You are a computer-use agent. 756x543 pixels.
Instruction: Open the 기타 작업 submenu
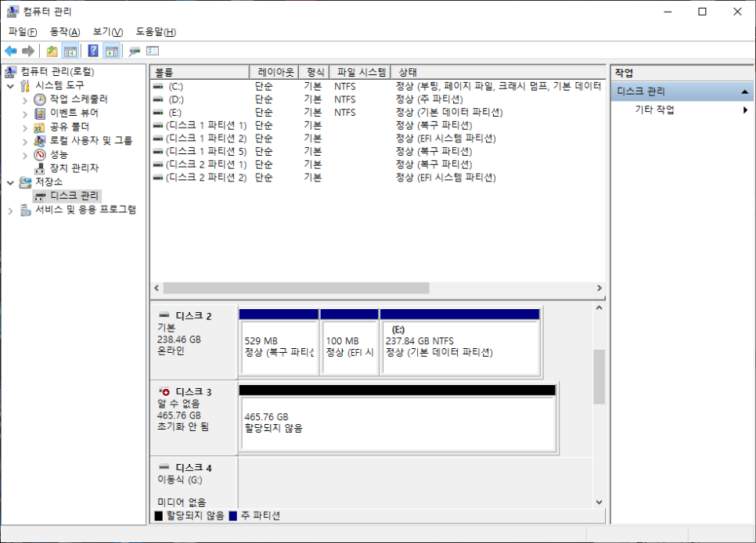pos(682,110)
